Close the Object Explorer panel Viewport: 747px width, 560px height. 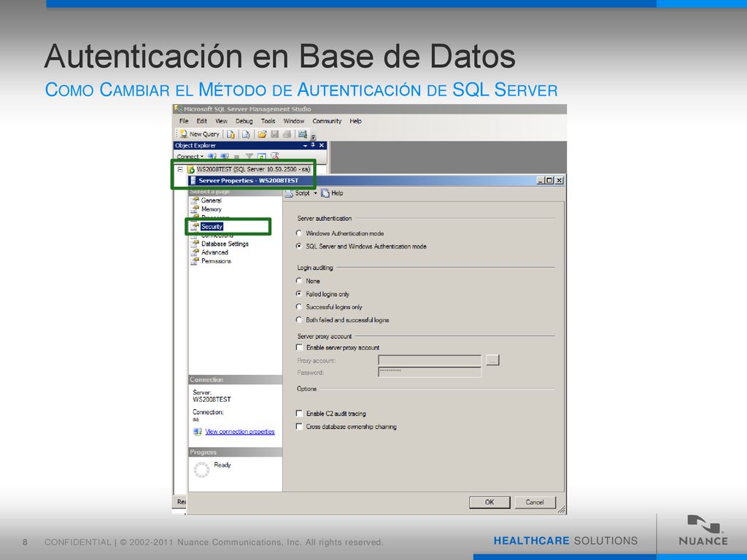(x=322, y=145)
